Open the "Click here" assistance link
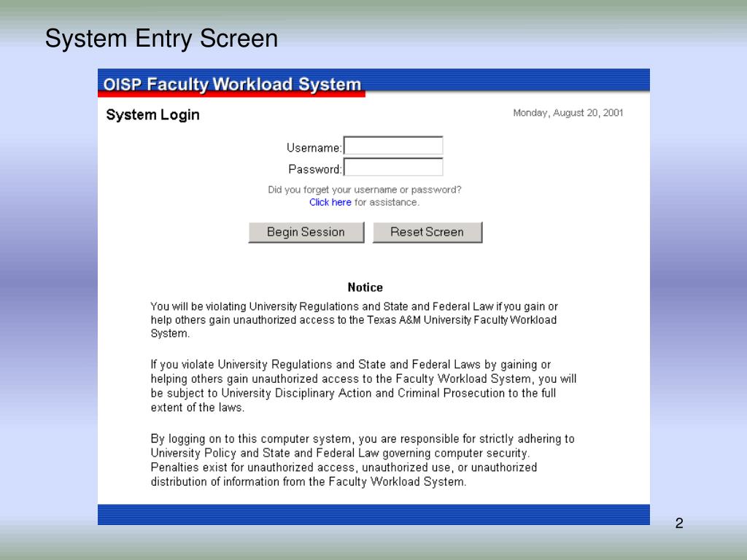747x560 pixels. (330, 203)
